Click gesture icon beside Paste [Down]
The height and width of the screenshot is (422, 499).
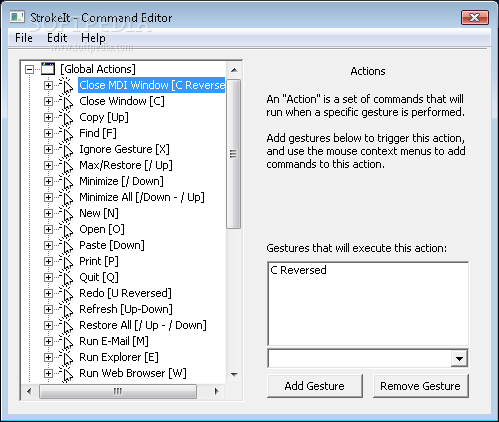pyautogui.click(x=66, y=246)
